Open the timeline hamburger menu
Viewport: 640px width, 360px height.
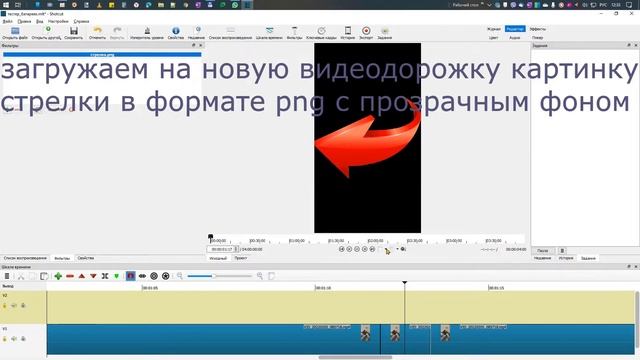click(x=7, y=276)
